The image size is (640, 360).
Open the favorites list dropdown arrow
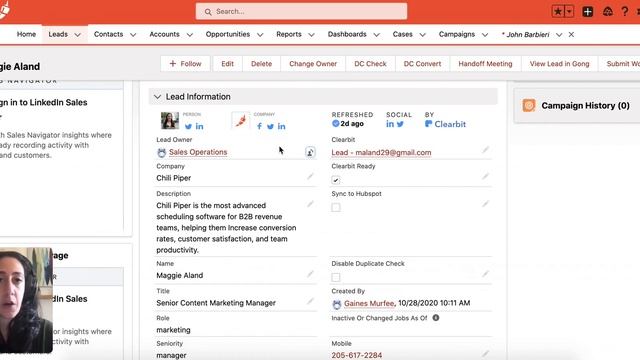point(569,11)
